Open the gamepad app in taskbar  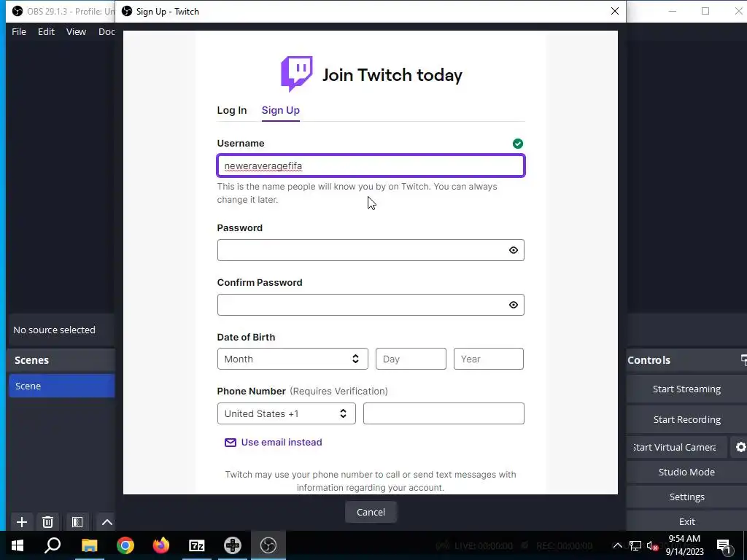click(233, 545)
